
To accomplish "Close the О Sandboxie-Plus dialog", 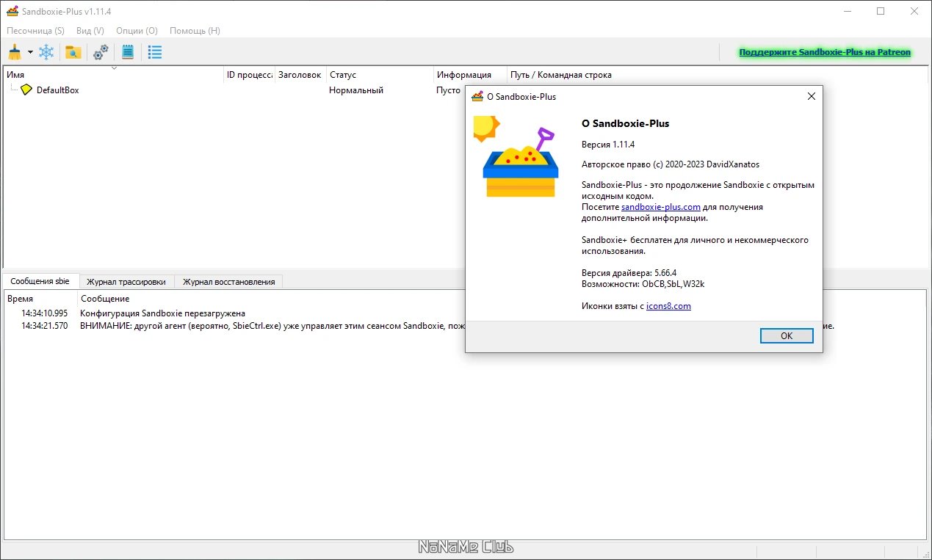I will point(812,96).
